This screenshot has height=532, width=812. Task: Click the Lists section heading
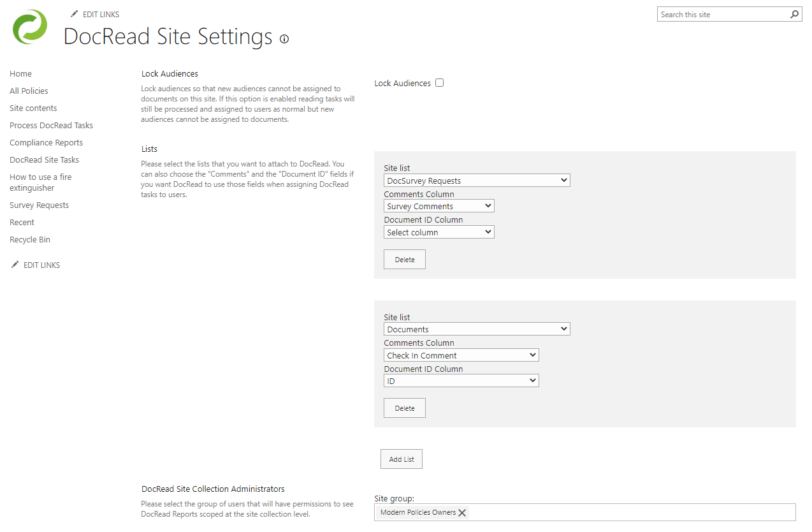click(x=149, y=149)
